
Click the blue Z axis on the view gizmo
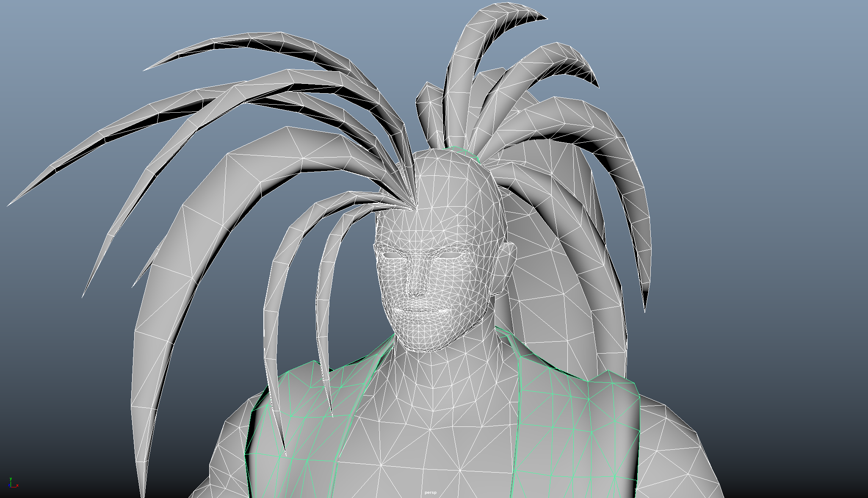9,485
